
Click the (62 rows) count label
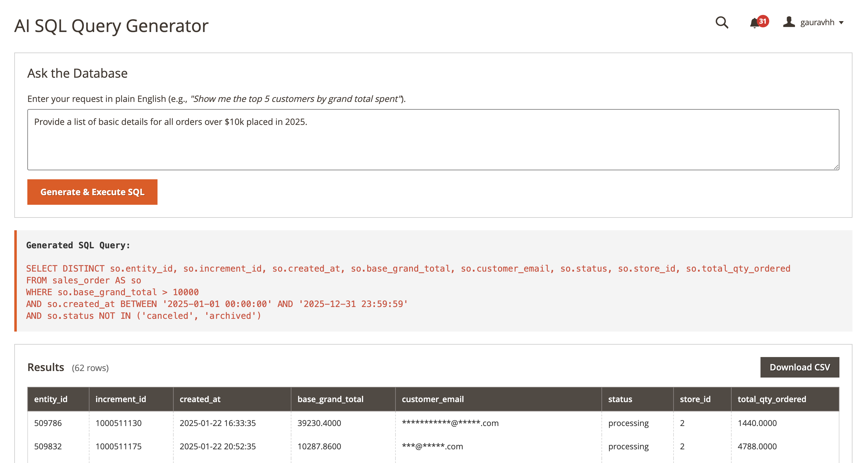[x=90, y=368]
